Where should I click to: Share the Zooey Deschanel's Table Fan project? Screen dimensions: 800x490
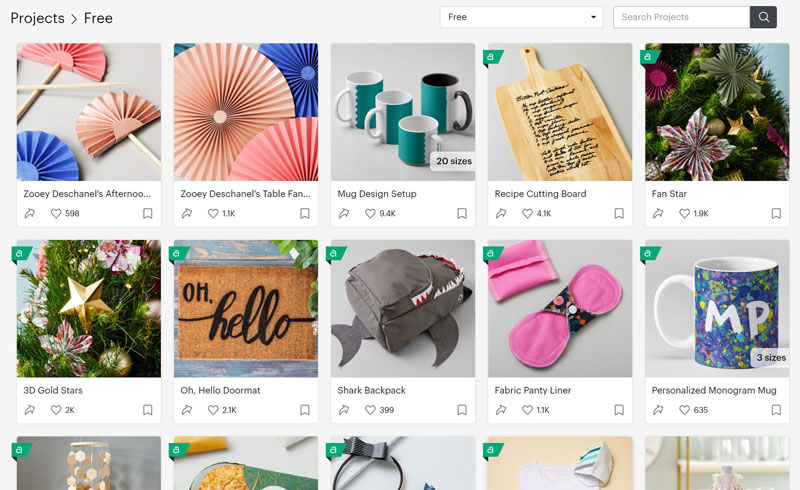click(x=187, y=213)
